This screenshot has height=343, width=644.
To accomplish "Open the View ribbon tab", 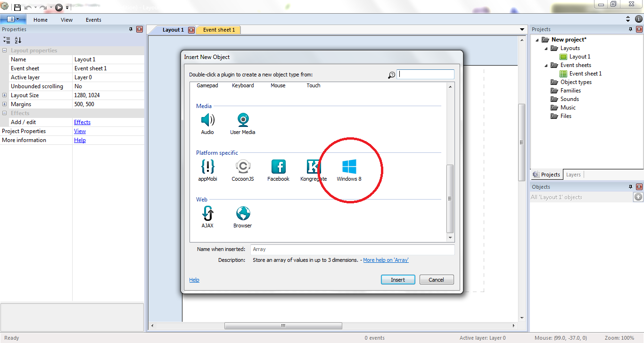I will pos(66,20).
